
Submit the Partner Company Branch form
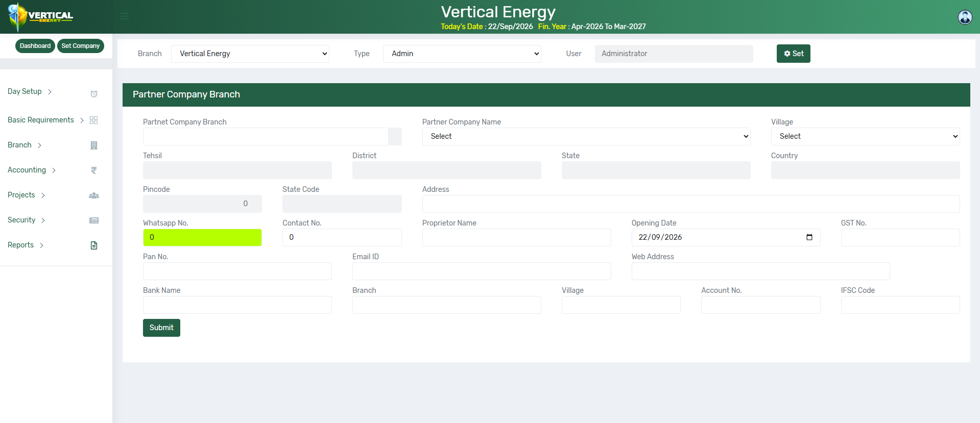(161, 328)
